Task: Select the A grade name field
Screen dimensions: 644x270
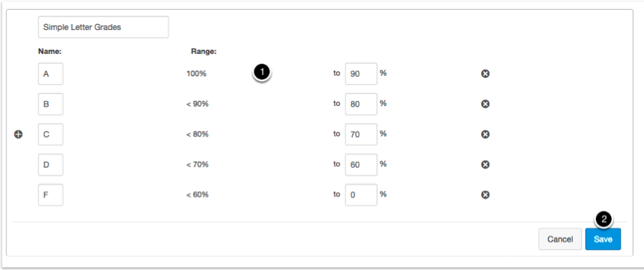Action: [50, 73]
